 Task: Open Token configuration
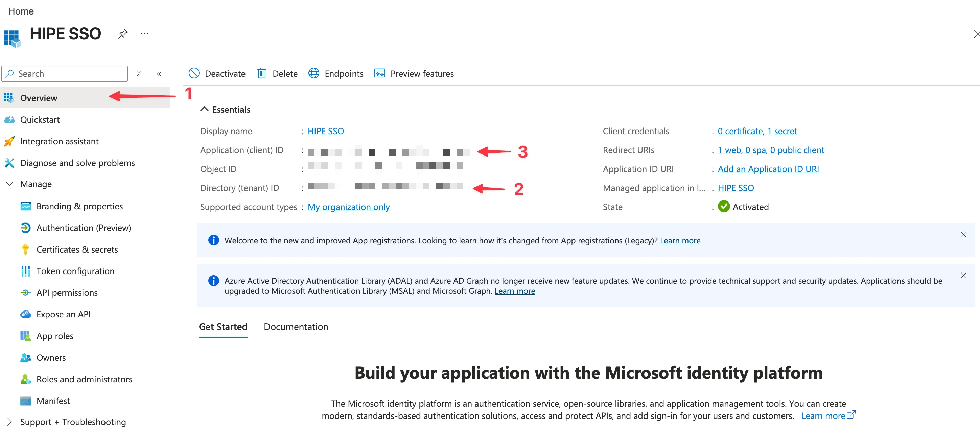pyautogui.click(x=75, y=271)
